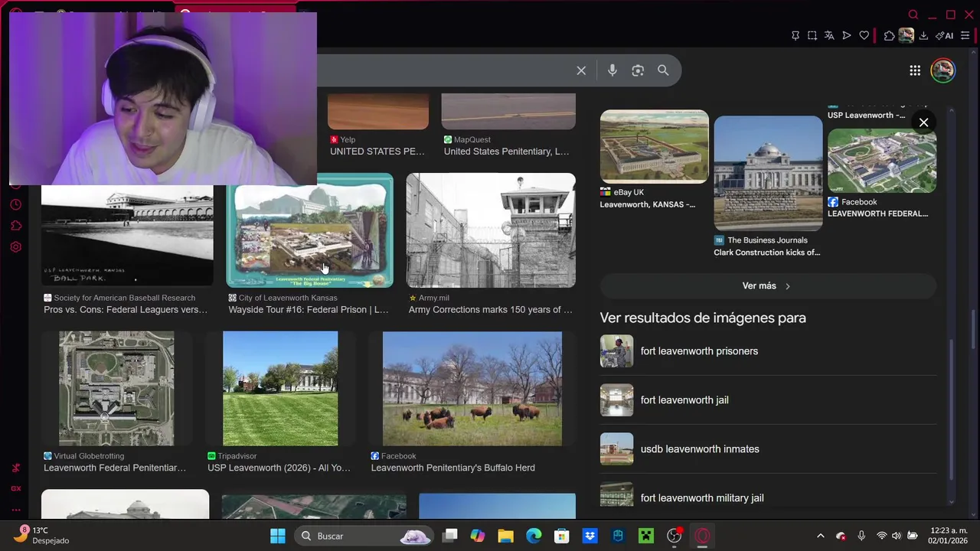Click the pin icon in Opera toolbar
Viewport: 980px width, 551px height.
(x=795, y=35)
